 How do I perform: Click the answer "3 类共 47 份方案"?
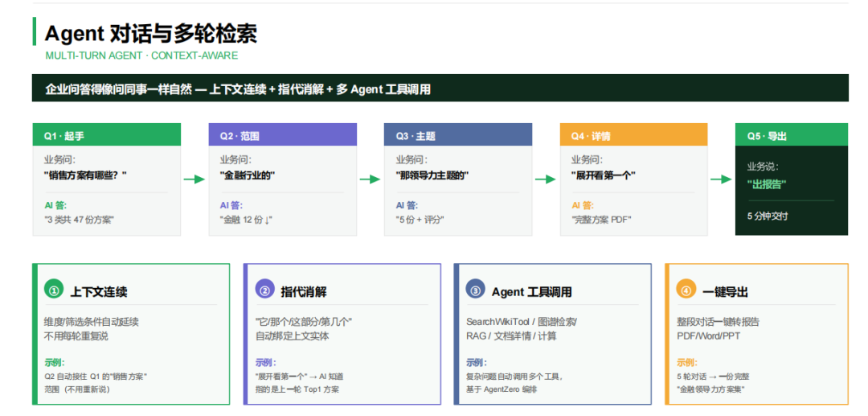[79, 220]
